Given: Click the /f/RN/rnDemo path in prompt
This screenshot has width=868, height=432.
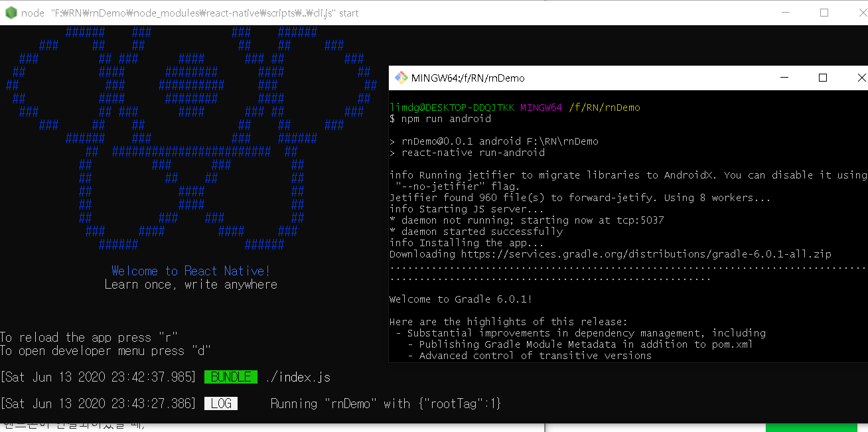Looking at the screenshot, I should [x=605, y=108].
